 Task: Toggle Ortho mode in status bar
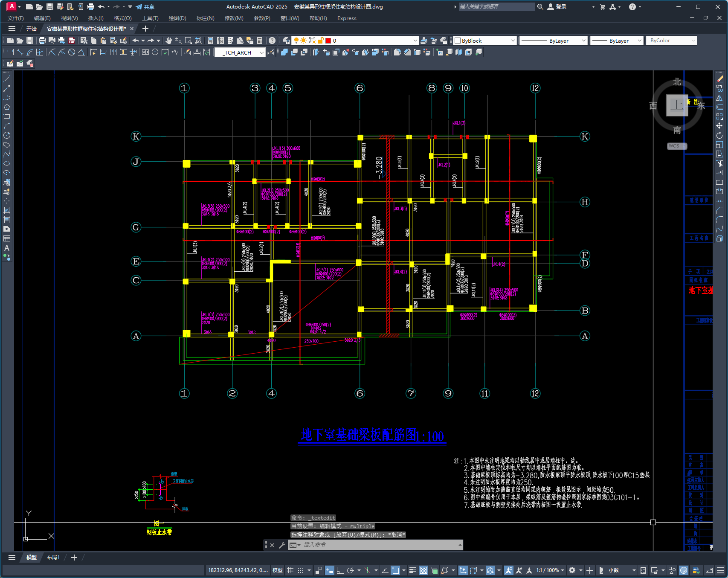pos(340,570)
